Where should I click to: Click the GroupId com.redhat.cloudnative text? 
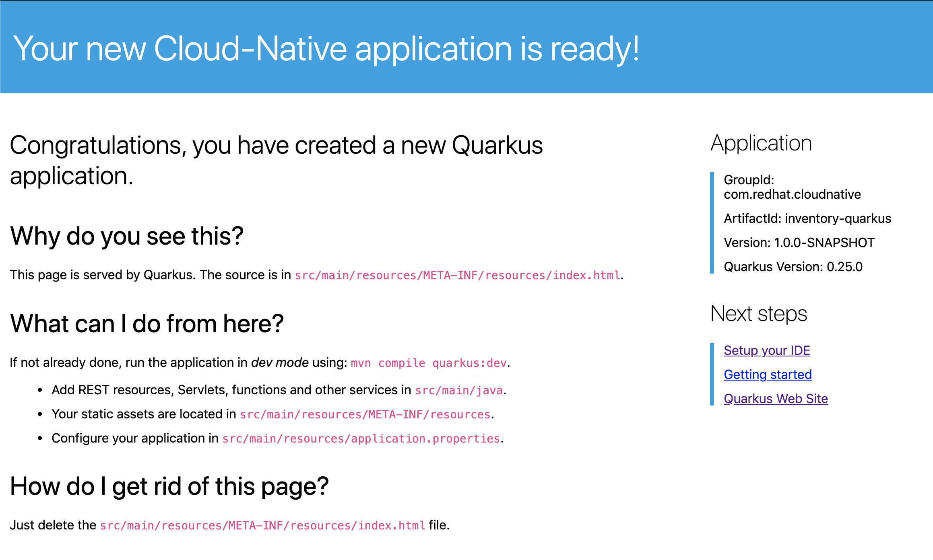(x=791, y=187)
